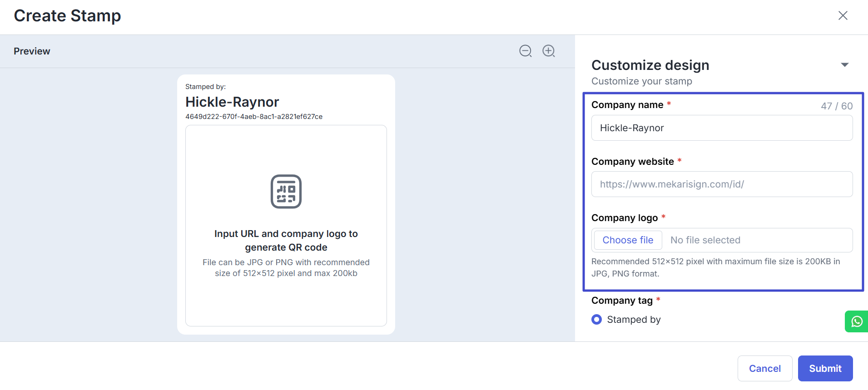Open the WhatsApp chat widget
This screenshot has height=390, width=868.
click(x=857, y=321)
